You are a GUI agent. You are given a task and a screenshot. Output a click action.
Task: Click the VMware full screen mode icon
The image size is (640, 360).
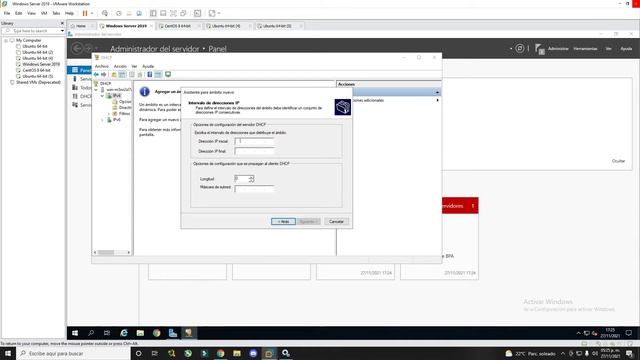click(173, 13)
